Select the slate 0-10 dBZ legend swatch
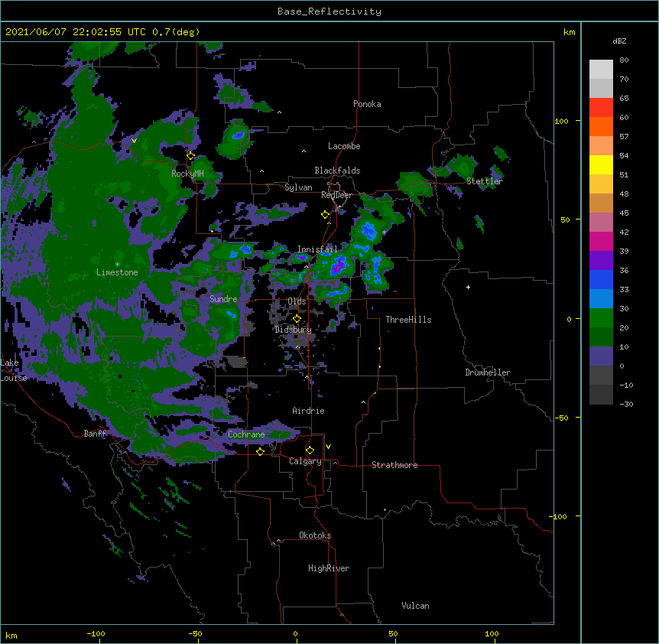Screen dimensions: 659x644 601,356
